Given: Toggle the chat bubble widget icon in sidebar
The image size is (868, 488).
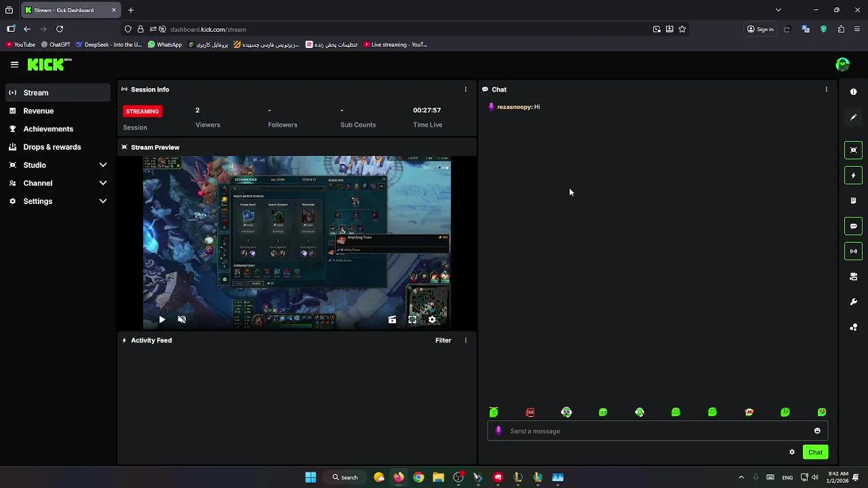Looking at the screenshot, I should coord(854,226).
